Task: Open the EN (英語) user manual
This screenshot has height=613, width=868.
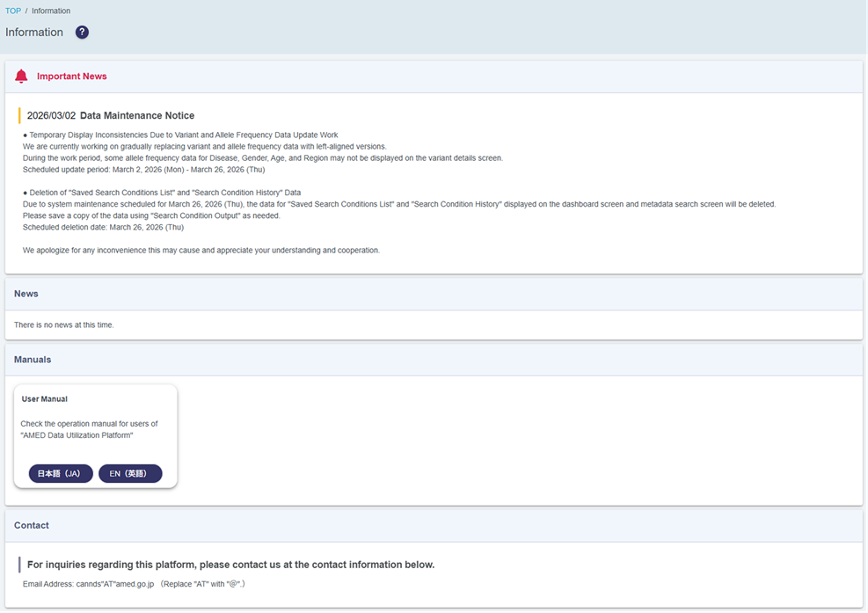Action: (130, 473)
